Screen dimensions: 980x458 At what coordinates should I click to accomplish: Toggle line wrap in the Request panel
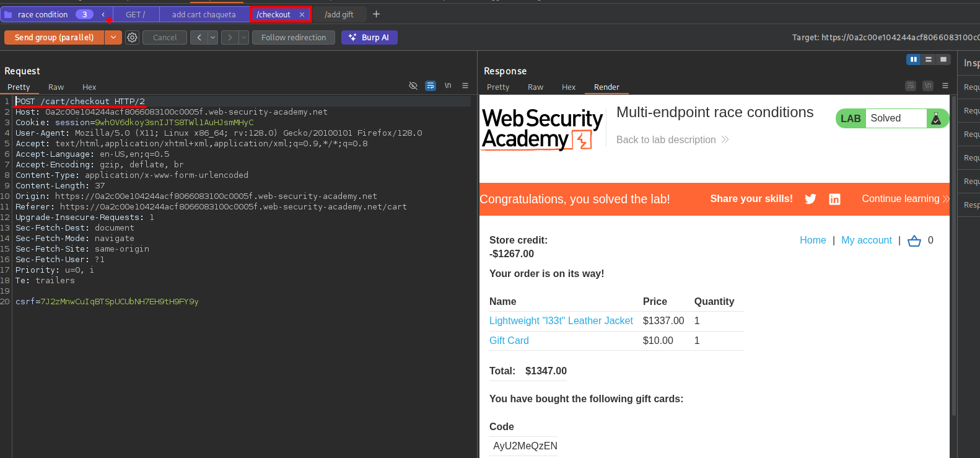pyautogui.click(x=431, y=86)
